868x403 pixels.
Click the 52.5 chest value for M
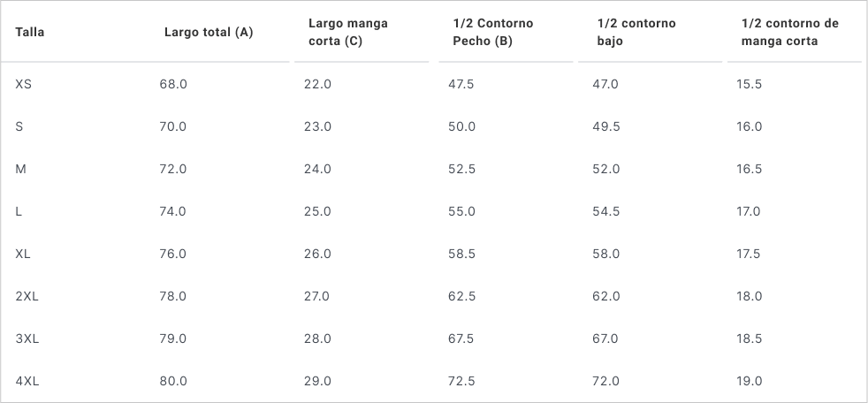coord(461,169)
